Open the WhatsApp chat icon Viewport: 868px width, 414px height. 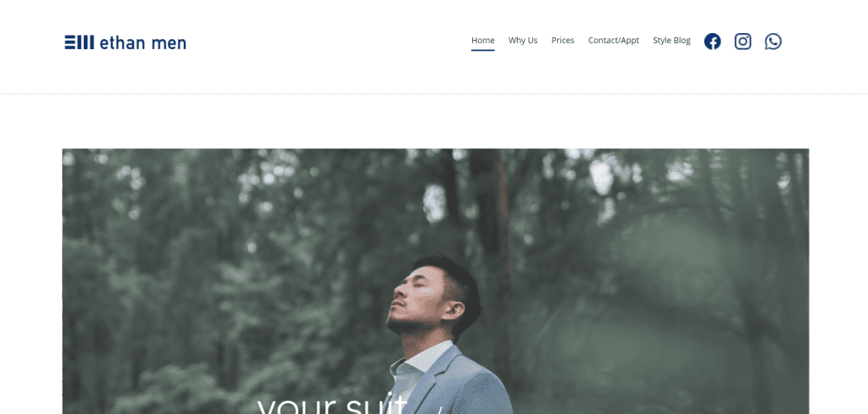[773, 42]
